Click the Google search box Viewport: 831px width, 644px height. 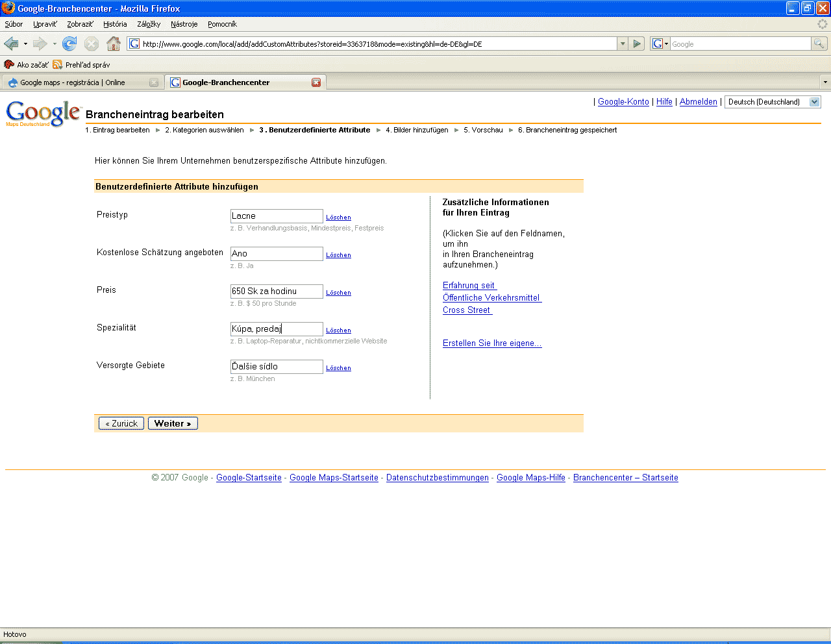pyautogui.click(x=740, y=43)
